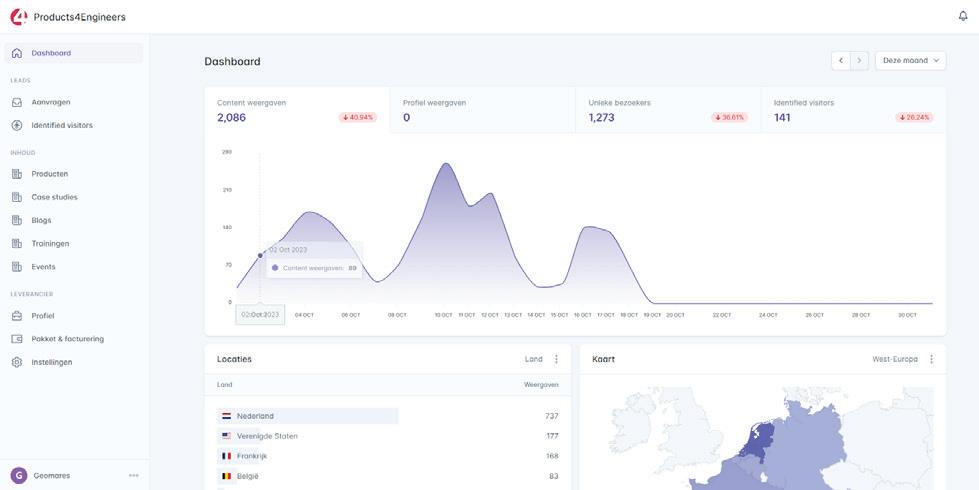Click the Nederland row in Locaties
This screenshot has height=490, width=979.
point(388,416)
